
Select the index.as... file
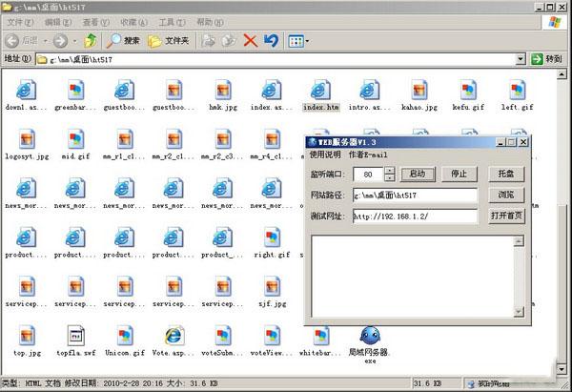[x=272, y=95]
